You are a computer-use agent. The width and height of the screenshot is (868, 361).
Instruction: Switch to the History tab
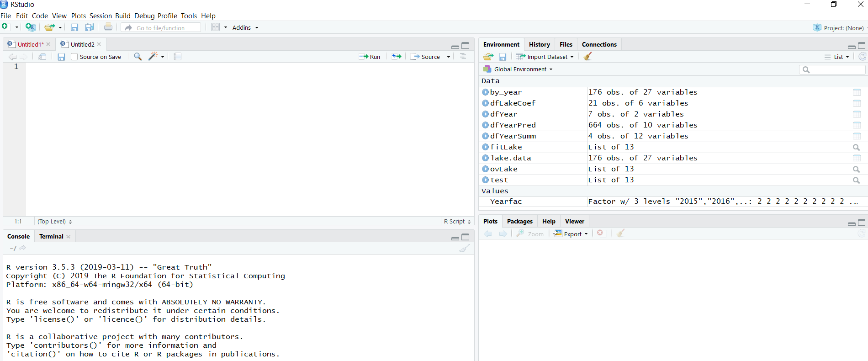tap(539, 44)
